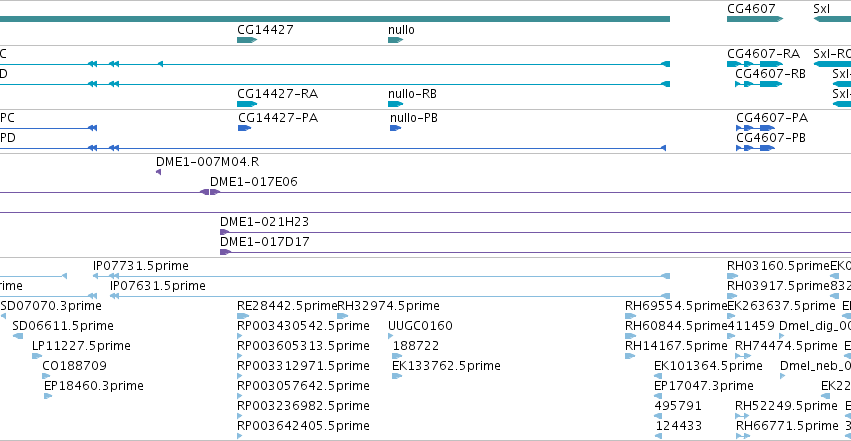The height and width of the screenshot is (441, 851).
Task: Click the CG14427-PA protein glyph
Action: coord(245,128)
